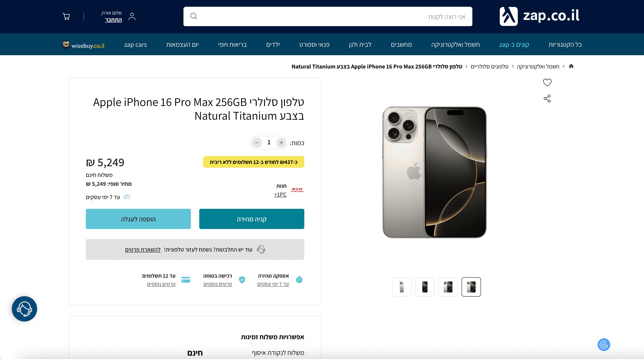
Task: Open the מחשבים navigation menu
Action: click(401, 45)
